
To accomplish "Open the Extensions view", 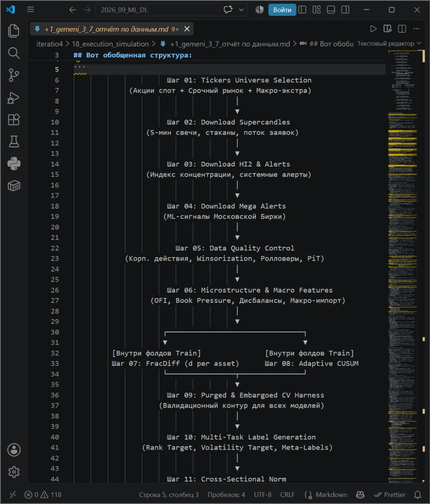I will point(14,119).
